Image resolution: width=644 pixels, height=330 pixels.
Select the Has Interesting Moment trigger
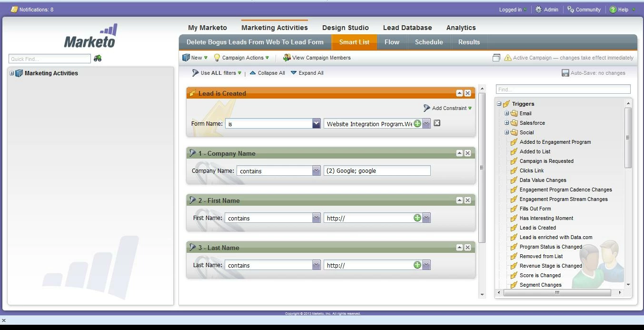[x=546, y=218]
